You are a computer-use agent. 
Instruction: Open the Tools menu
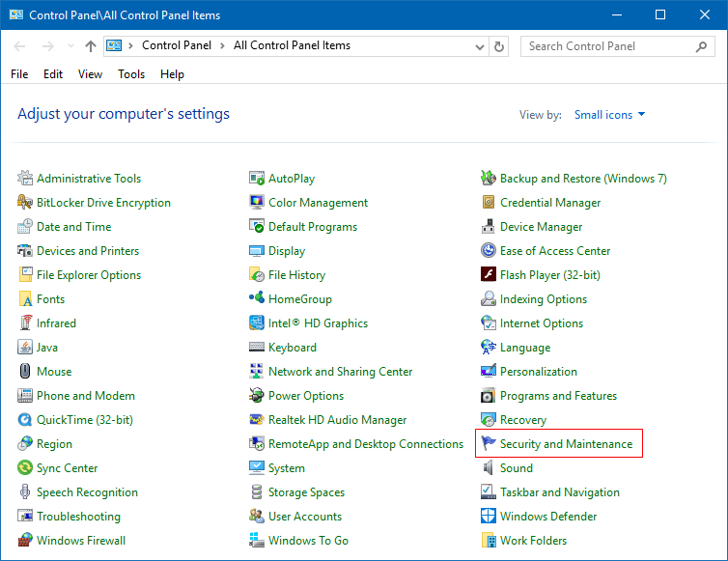point(131,74)
